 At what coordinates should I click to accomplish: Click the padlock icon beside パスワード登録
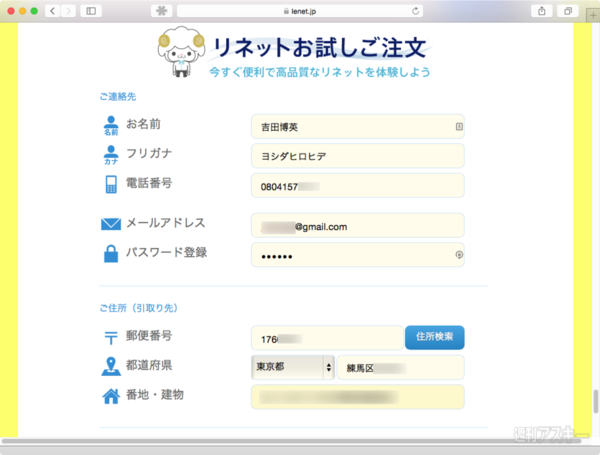coord(111,253)
